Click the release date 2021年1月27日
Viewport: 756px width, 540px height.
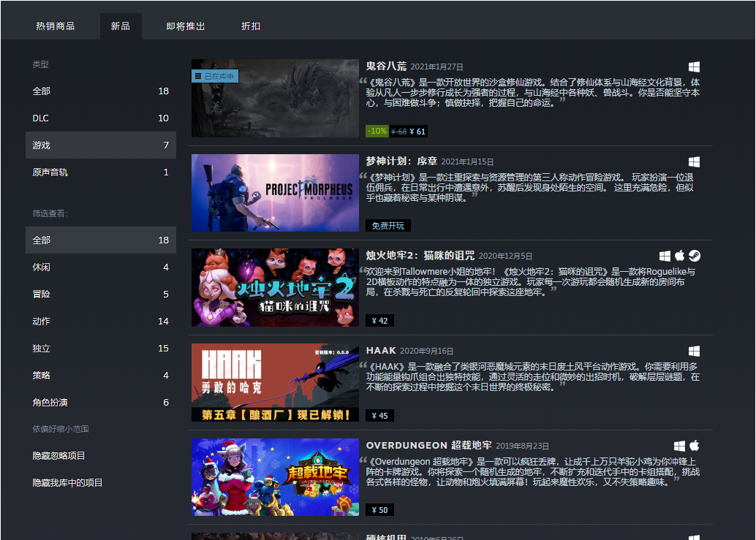(x=436, y=67)
